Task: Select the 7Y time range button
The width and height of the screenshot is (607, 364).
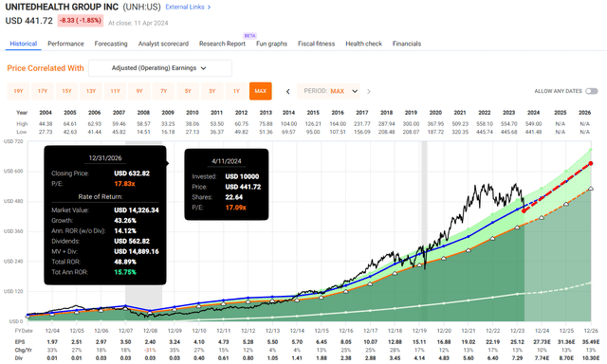Action: click(x=164, y=91)
